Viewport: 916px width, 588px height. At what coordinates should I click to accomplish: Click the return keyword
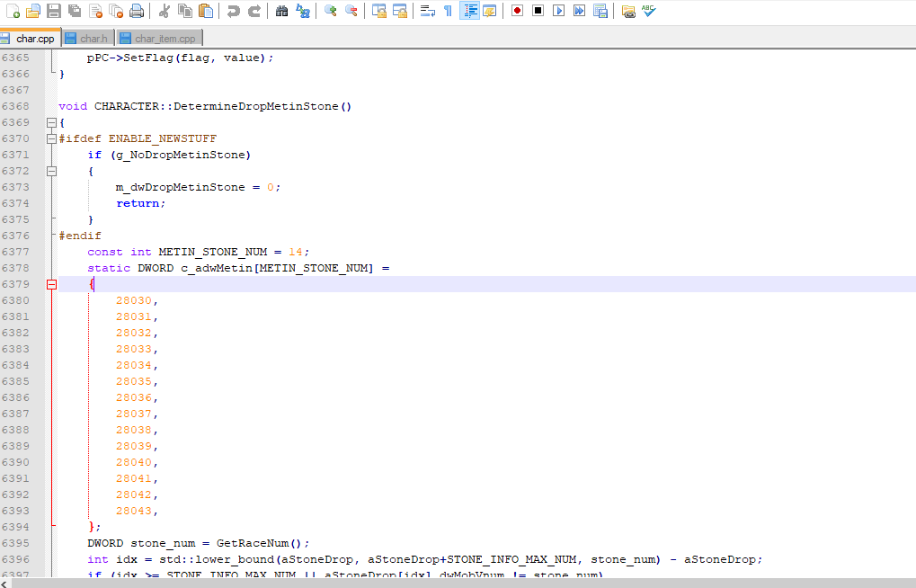pyautogui.click(x=138, y=203)
